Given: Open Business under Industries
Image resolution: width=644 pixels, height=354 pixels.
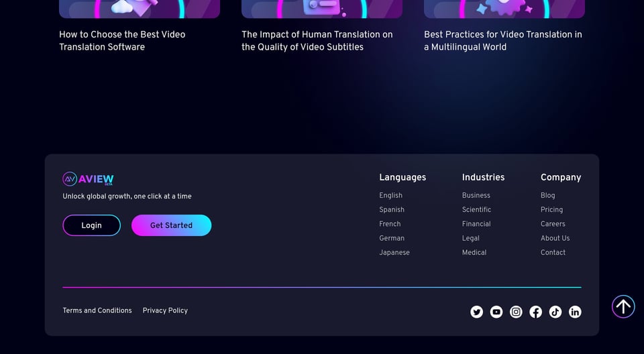Looking at the screenshot, I should [476, 196].
